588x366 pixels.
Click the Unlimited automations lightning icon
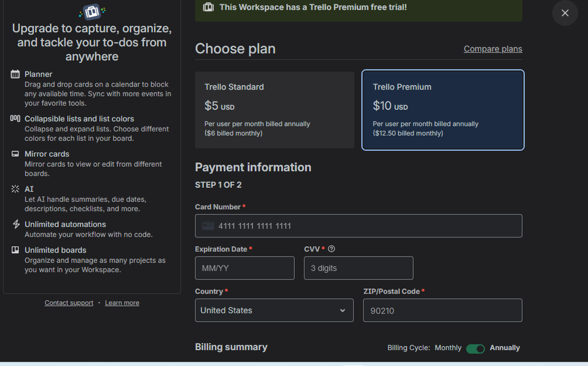click(15, 225)
